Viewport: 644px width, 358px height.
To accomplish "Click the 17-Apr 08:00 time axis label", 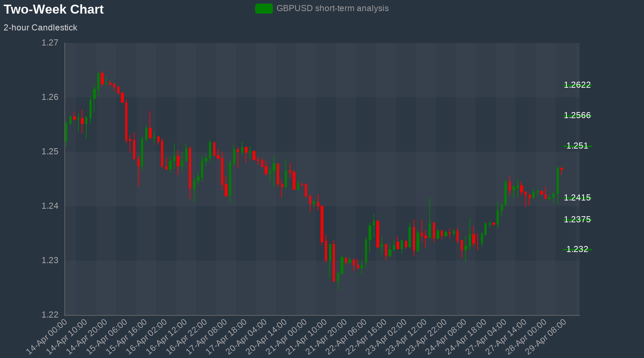I will [207, 337].
